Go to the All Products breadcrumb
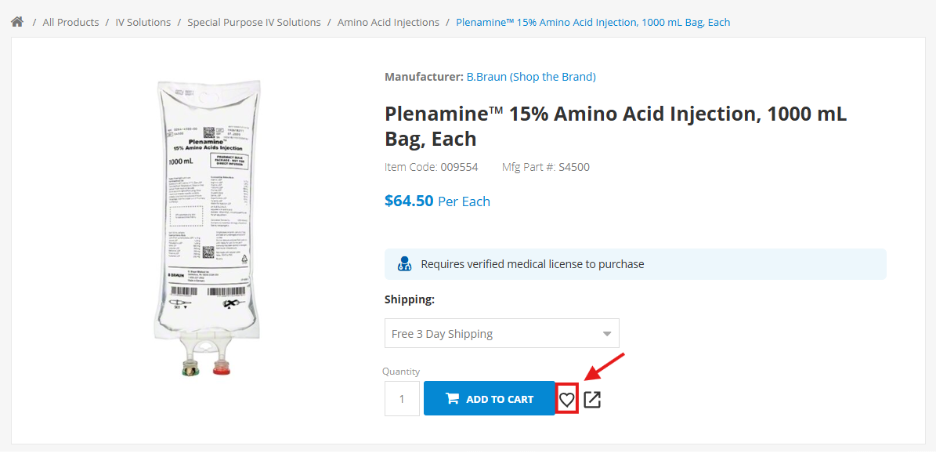This screenshot has height=453, width=936. [71, 22]
